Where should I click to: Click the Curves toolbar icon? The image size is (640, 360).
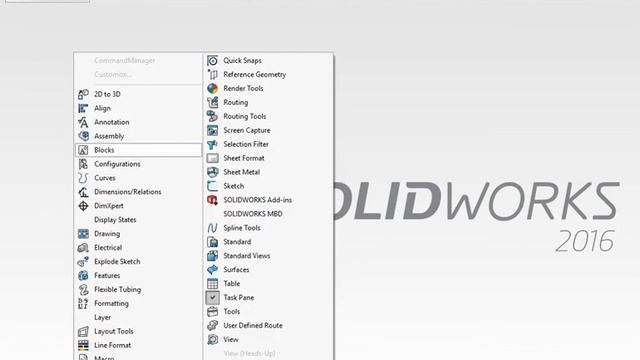[83, 178]
